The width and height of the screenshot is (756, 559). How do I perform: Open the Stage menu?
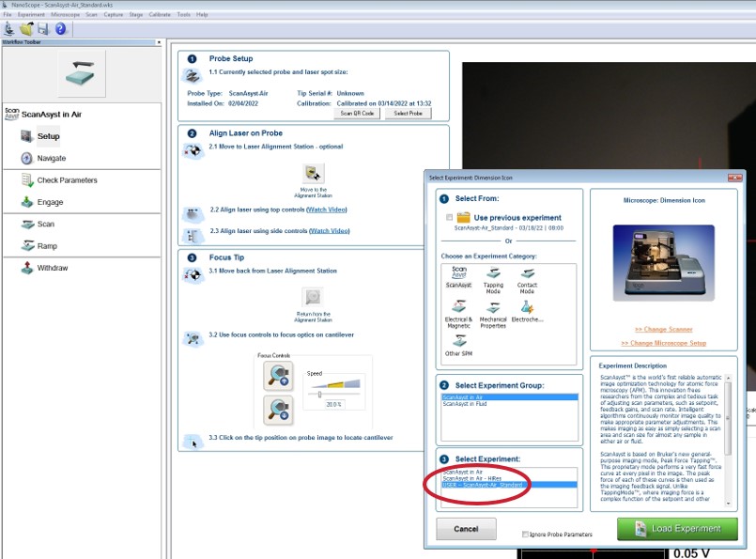tap(136, 14)
